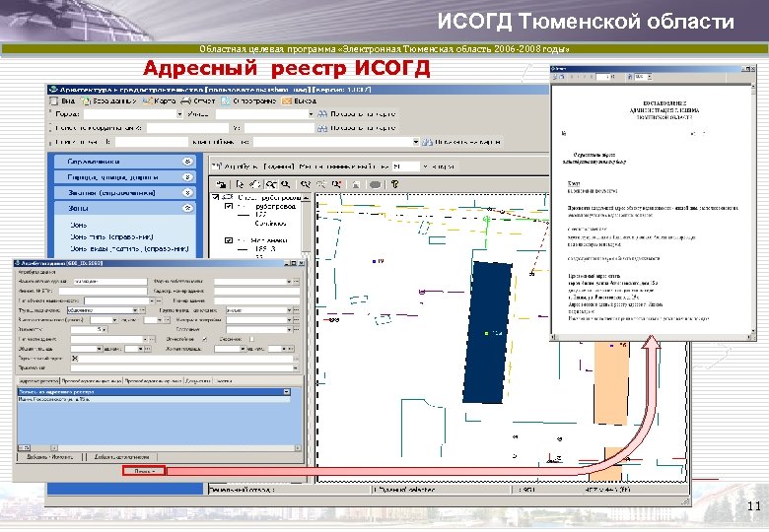Collapse the Справочники sidebar section
The width and height of the screenshot is (769, 532).
(187, 162)
